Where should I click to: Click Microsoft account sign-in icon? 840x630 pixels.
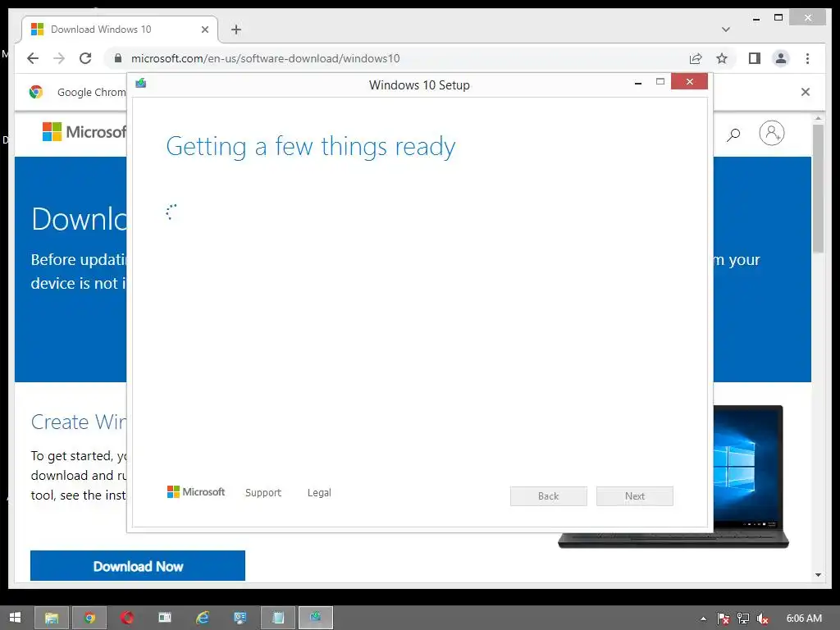coord(771,133)
